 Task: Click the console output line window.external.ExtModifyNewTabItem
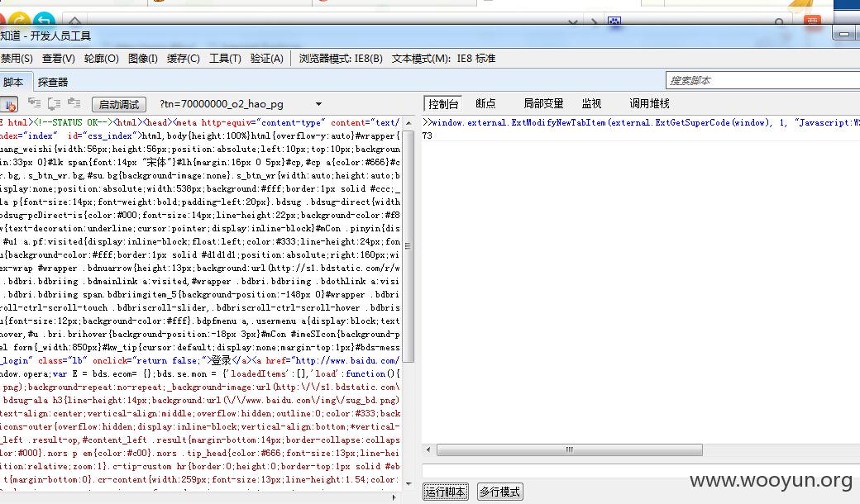click(641, 123)
